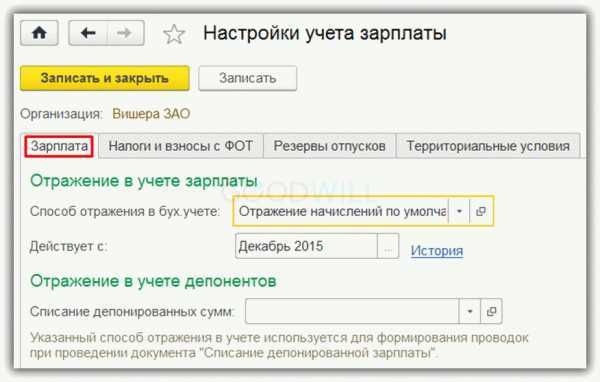Go to the home page icon
The width and height of the screenshot is (600, 382).
39,33
